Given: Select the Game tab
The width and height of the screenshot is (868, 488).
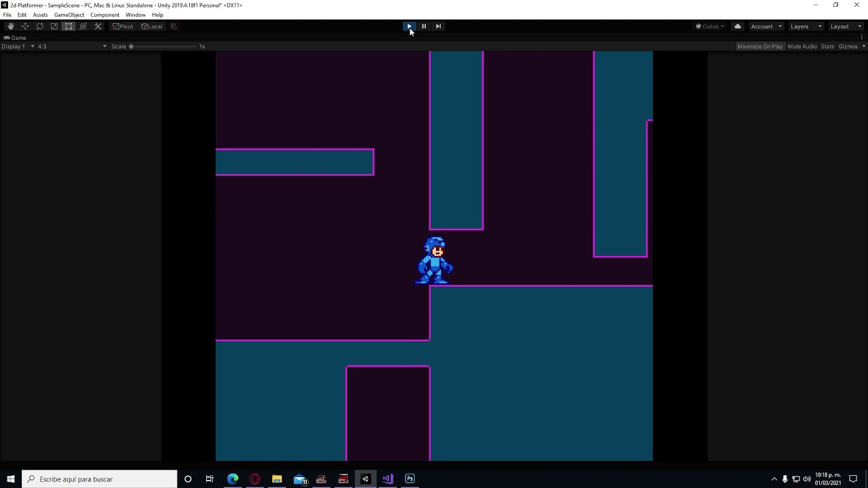Looking at the screenshot, I should 15,38.
